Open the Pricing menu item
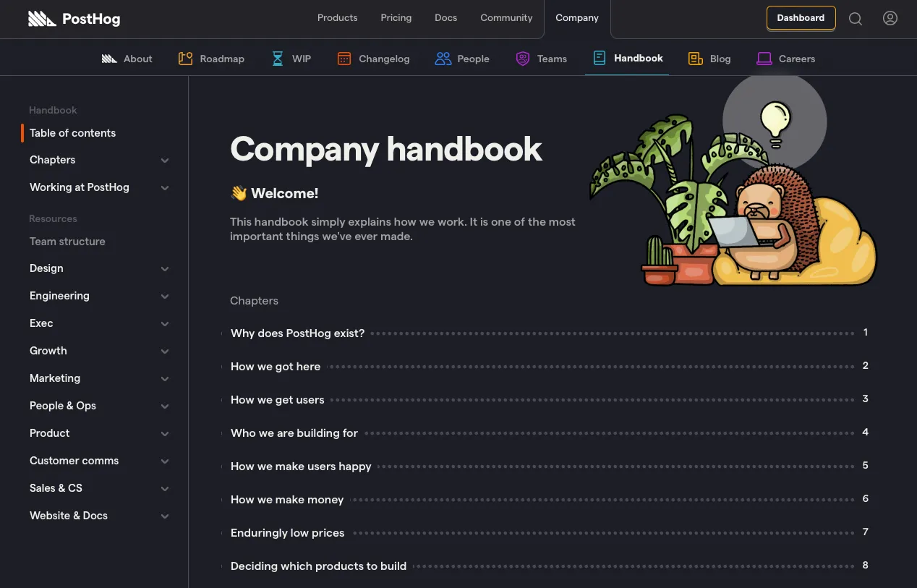This screenshot has width=917, height=588. 396,18
